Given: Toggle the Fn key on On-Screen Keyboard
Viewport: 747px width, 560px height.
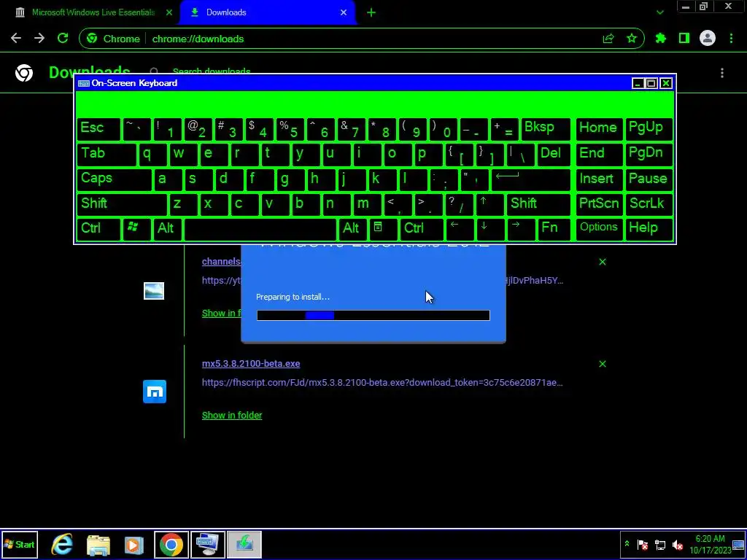Looking at the screenshot, I should click(x=554, y=230).
